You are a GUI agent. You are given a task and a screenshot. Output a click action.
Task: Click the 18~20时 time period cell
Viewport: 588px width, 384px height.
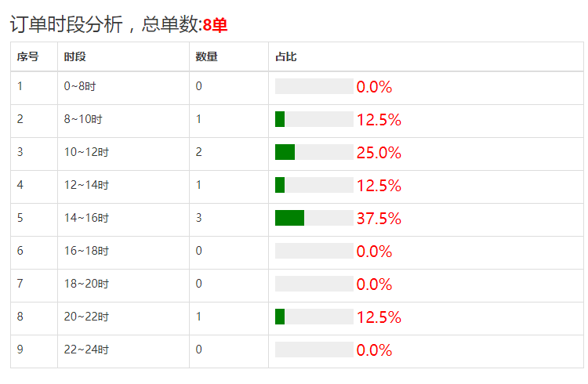pos(86,284)
